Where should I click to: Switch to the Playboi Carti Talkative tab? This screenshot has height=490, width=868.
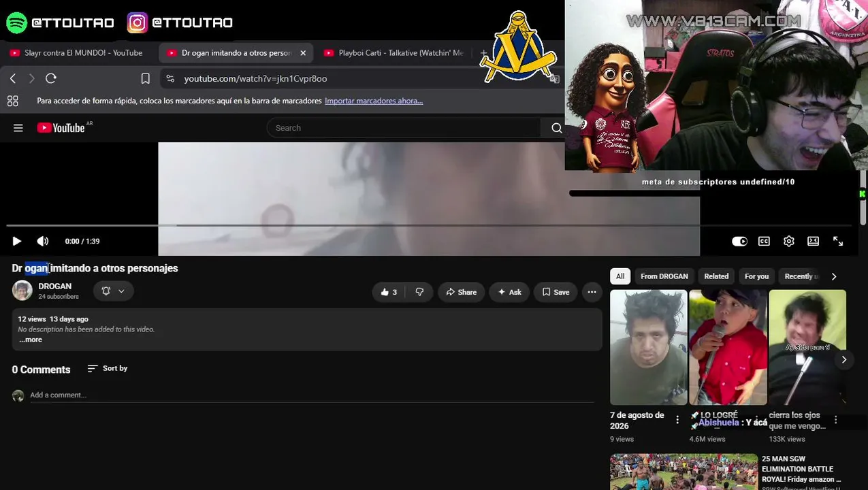pos(395,52)
